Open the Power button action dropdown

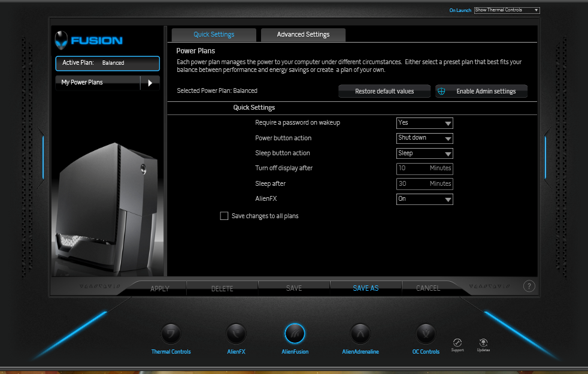(425, 138)
